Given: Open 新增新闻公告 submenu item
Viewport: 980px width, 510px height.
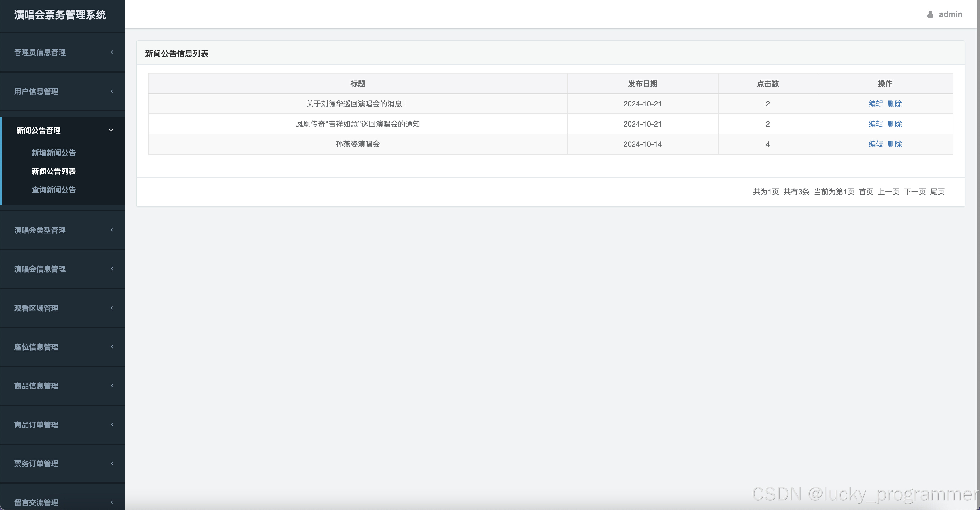Looking at the screenshot, I should coord(54,153).
